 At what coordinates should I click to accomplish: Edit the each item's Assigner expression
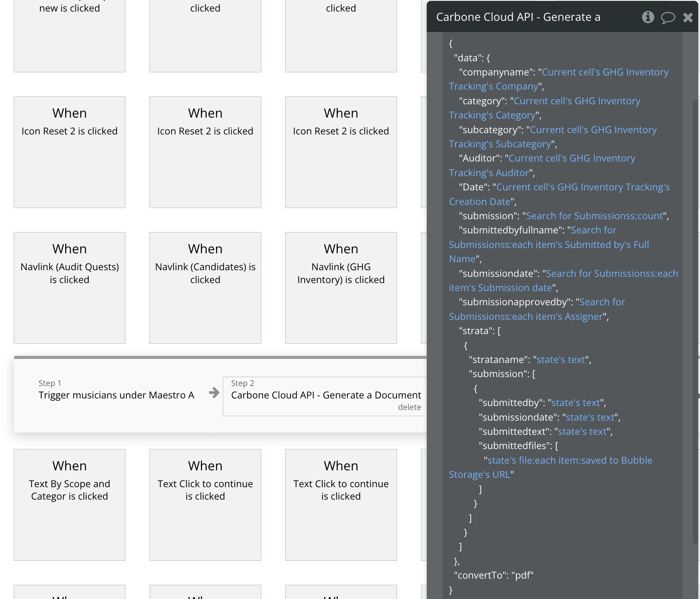click(537, 309)
